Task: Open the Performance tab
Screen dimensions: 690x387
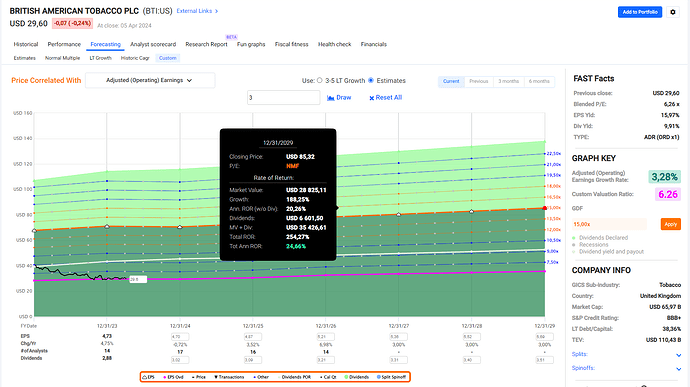Action: [x=64, y=44]
